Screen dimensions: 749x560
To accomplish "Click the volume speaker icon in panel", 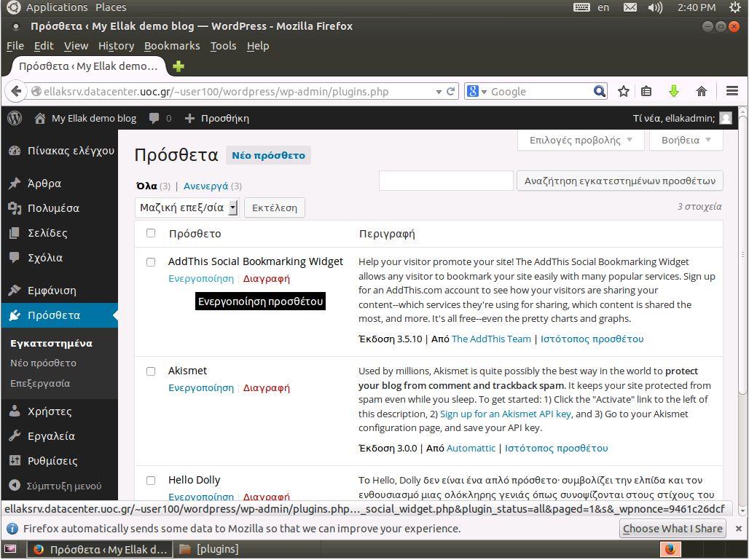I will pos(655,7).
